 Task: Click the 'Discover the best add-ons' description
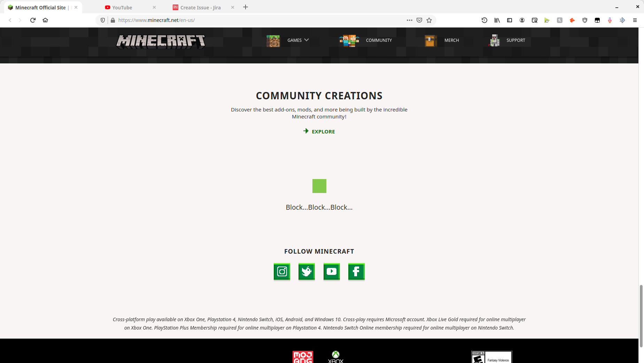319,113
